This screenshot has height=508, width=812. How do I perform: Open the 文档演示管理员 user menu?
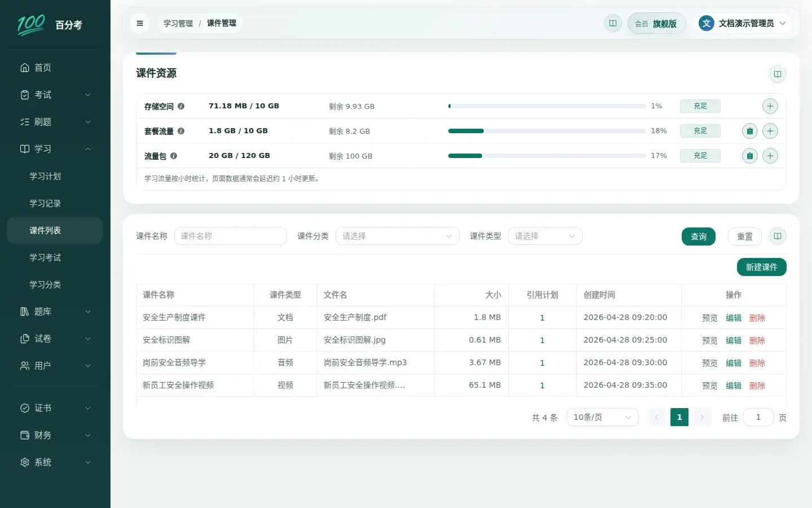coord(743,23)
